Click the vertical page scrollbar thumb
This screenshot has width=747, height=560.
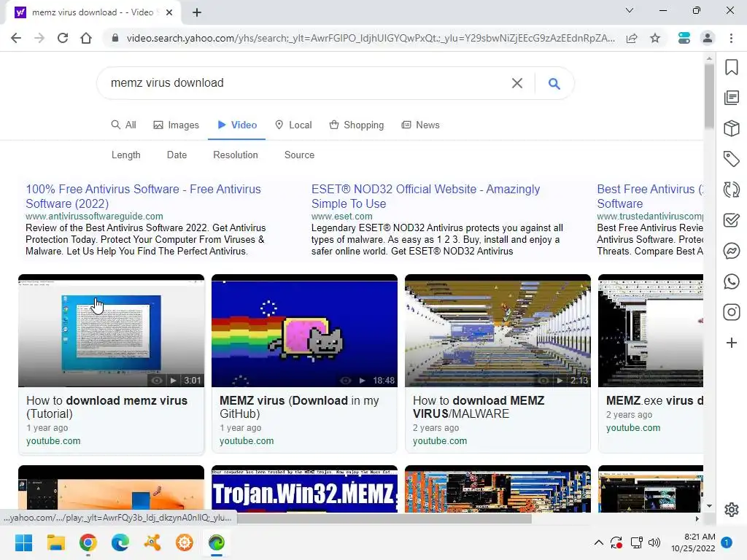709,96
